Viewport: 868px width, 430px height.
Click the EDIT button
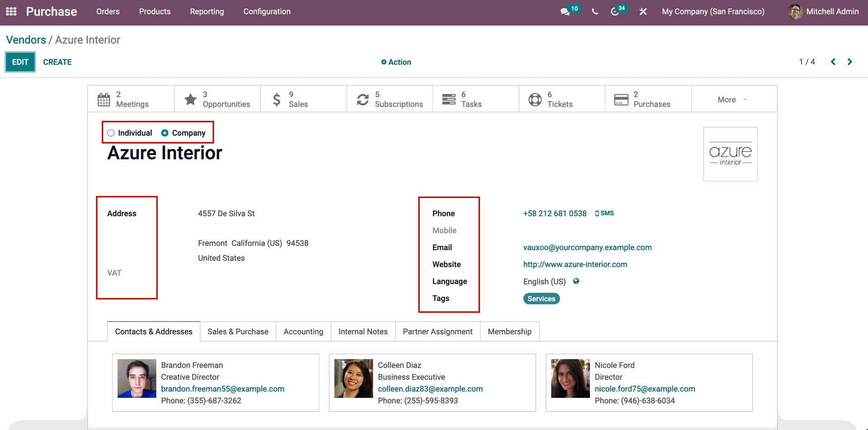20,62
